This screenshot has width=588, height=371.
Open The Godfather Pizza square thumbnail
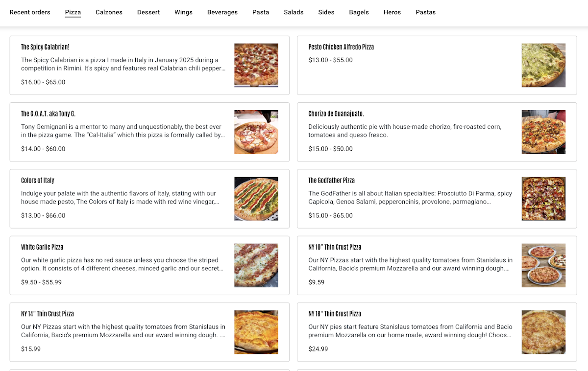(543, 198)
